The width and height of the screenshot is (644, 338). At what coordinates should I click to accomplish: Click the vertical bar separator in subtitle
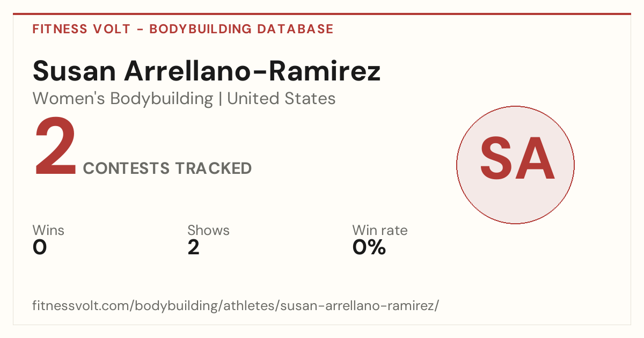tap(220, 99)
